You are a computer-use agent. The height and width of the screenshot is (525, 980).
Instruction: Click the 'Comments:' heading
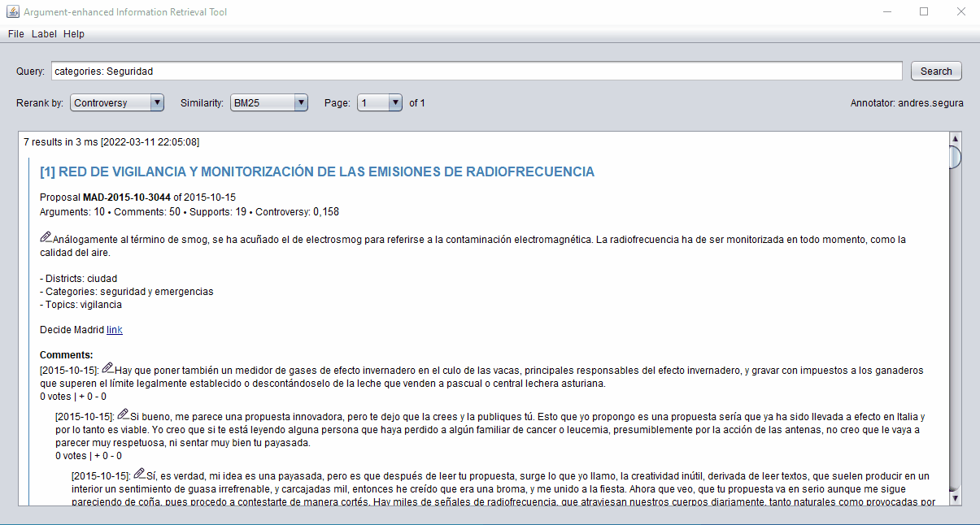click(67, 355)
